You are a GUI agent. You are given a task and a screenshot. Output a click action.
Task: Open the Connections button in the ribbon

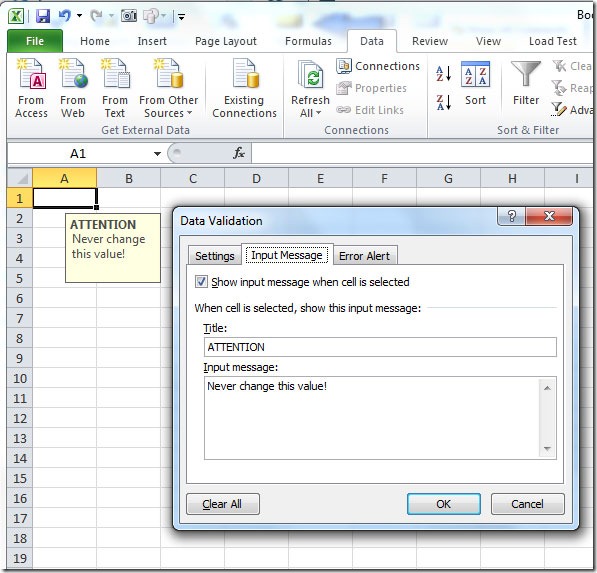coord(378,66)
